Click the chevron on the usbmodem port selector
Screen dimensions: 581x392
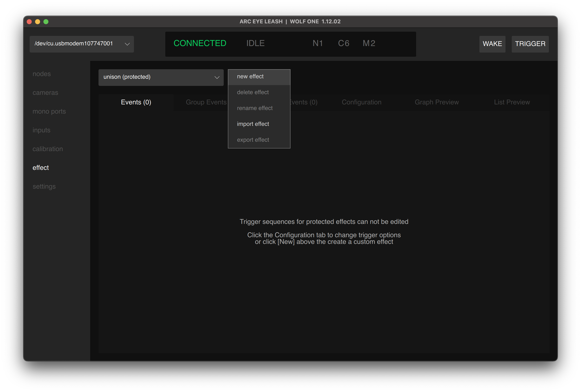(127, 44)
